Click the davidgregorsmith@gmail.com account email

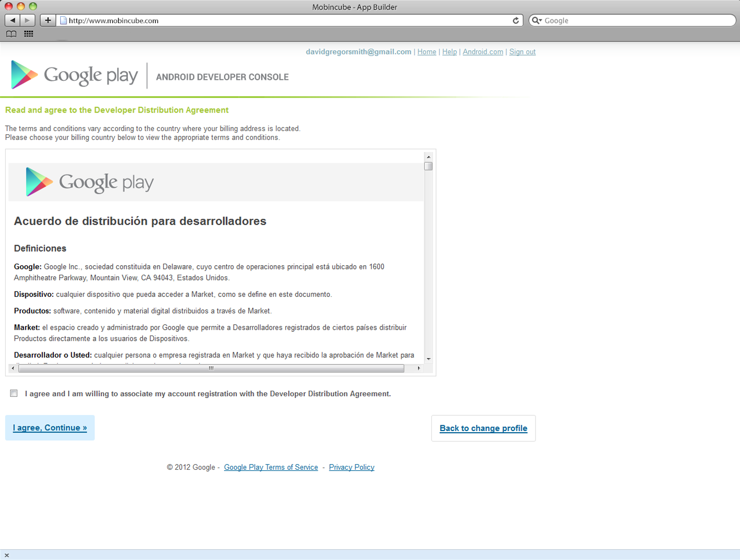point(358,52)
